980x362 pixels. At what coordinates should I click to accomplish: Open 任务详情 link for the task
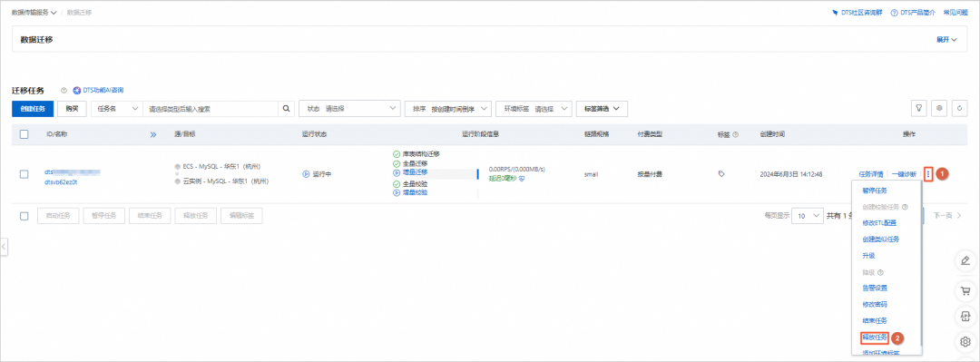pos(870,174)
